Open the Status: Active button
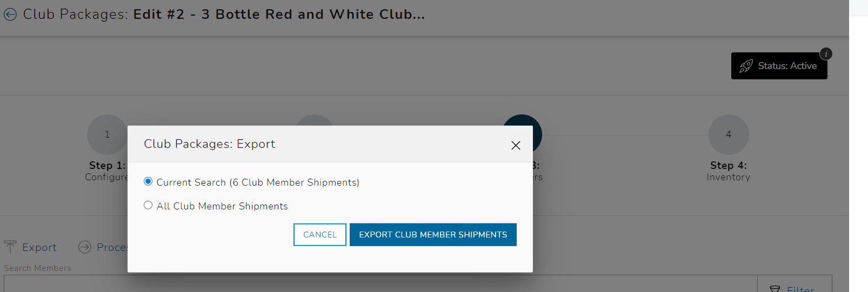Screen dimensions: 868x292 [x=779, y=66]
